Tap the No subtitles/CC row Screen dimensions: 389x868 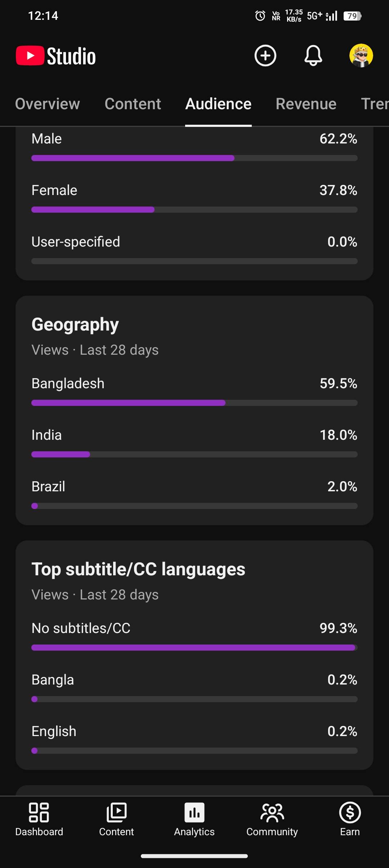pyautogui.click(x=194, y=629)
